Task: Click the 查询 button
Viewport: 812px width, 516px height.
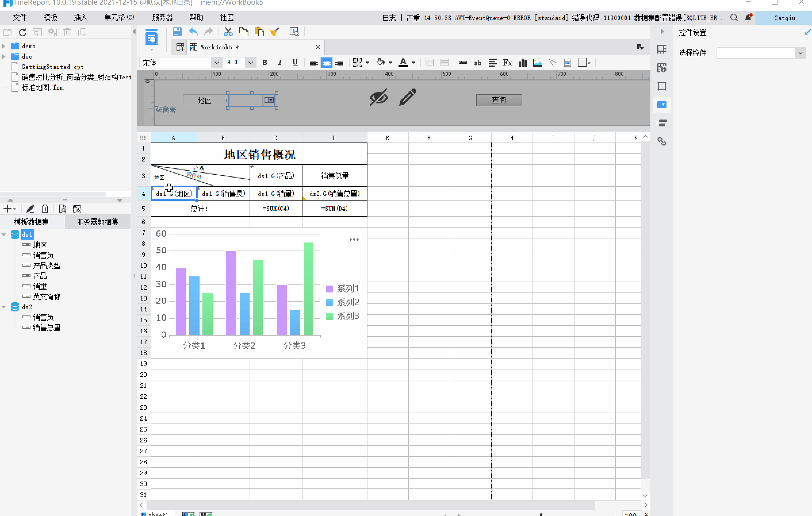Action: [x=499, y=100]
